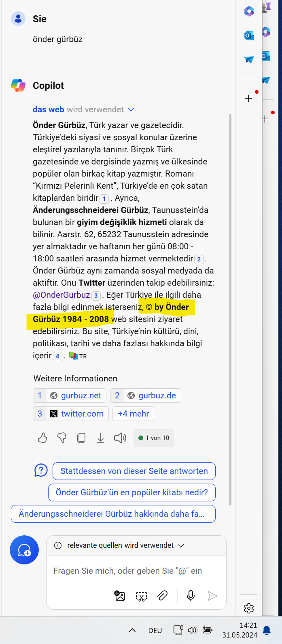Expand the '+4 mehr' sources

tap(133, 414)
